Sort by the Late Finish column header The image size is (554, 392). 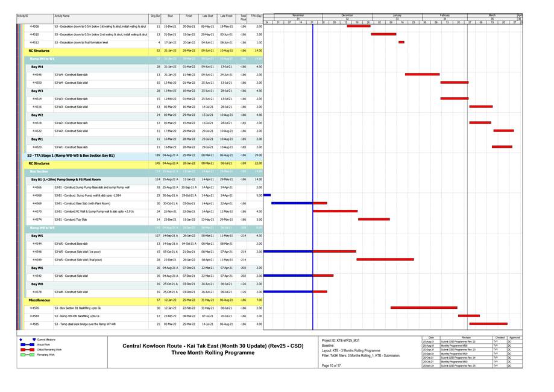(227, 17)
